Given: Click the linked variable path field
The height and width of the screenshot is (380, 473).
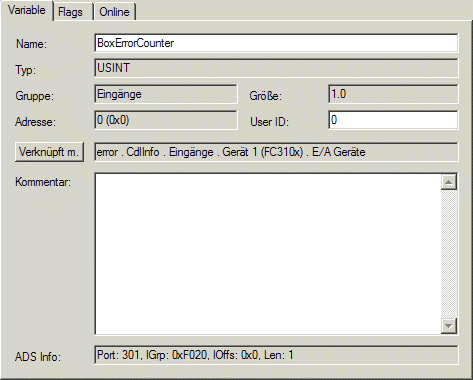Looking at the screenshot, I should tap(276, 152).
